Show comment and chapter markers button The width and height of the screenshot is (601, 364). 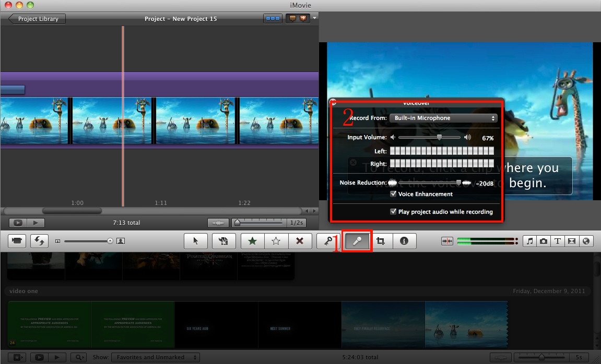298,18
